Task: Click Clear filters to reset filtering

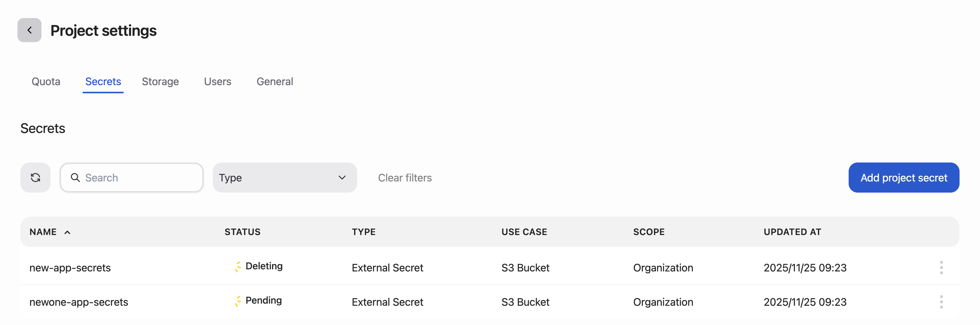Action: tap(404, 178)
